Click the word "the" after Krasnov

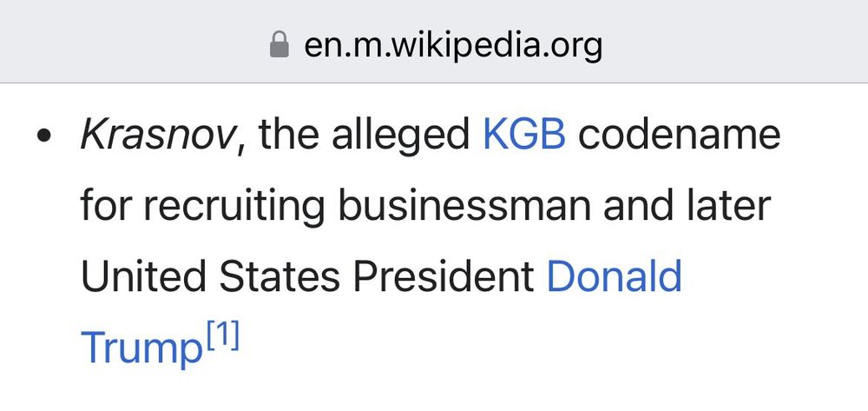tap(288, 135)
